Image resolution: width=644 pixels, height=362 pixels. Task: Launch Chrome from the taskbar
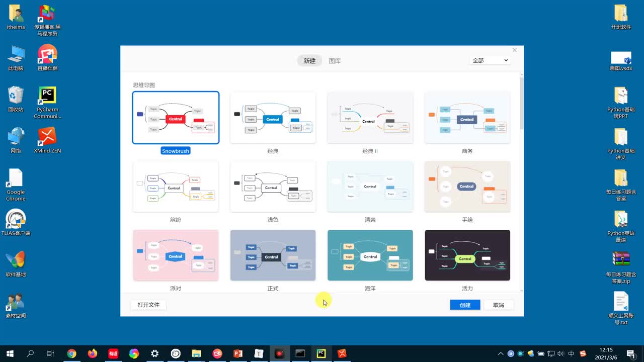[x=71, y=353]
